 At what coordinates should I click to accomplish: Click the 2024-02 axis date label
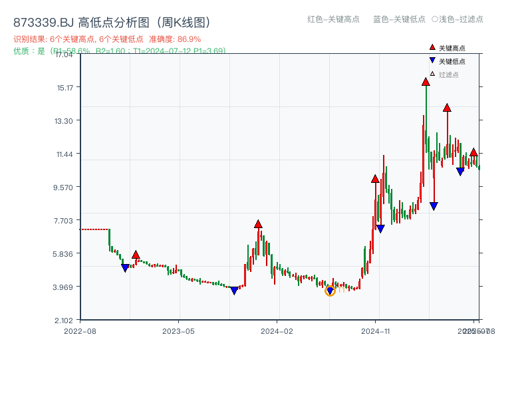pyautogui.click(x=276, y=330)
